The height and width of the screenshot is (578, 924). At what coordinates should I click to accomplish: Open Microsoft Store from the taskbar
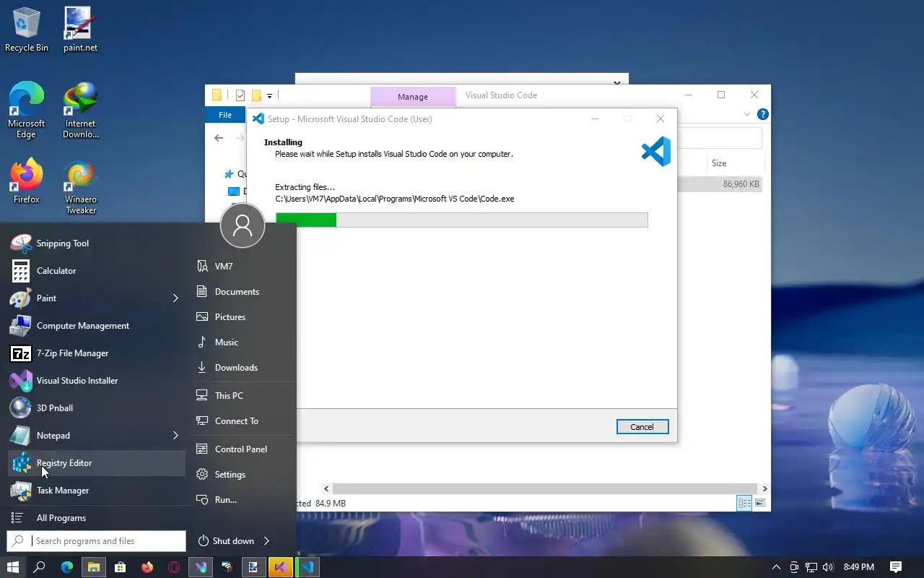[121, 567]
